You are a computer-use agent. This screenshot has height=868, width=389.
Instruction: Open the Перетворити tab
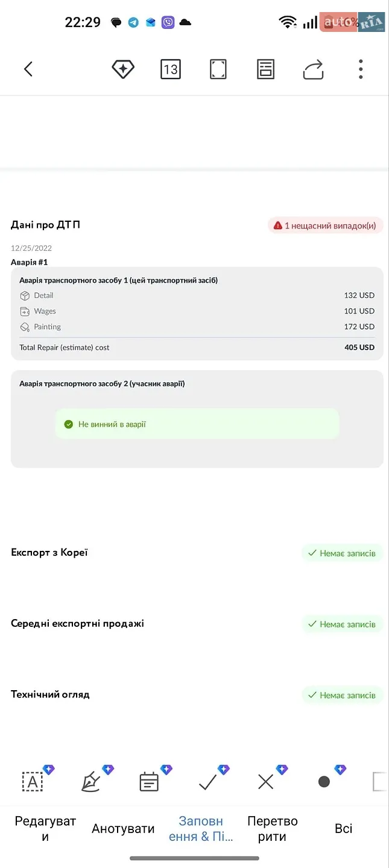(x=273, y=829)
